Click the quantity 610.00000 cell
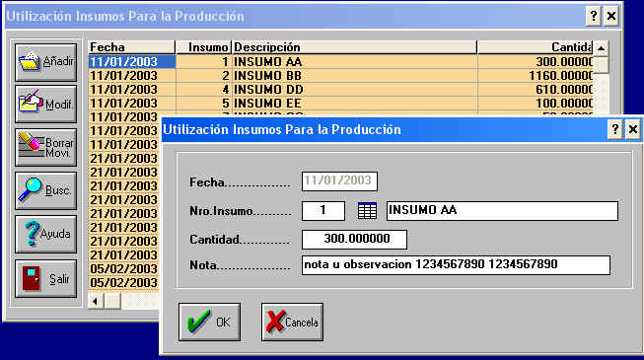This screenshot has height=360, width=644. [x=536, y=89]
